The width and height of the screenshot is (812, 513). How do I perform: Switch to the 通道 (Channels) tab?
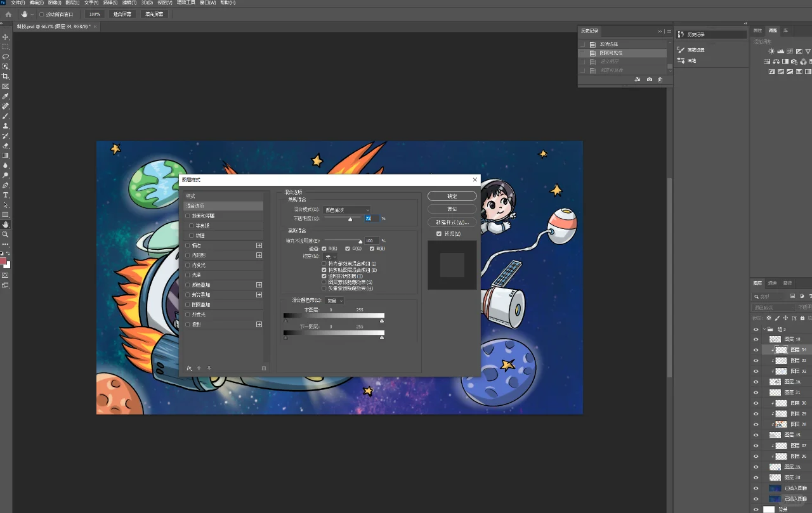pos(772,282)
